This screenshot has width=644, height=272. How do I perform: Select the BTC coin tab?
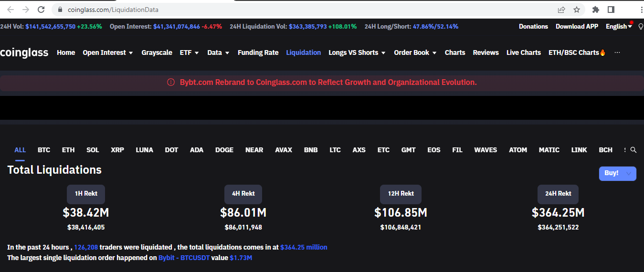click(x=44, y=150)
